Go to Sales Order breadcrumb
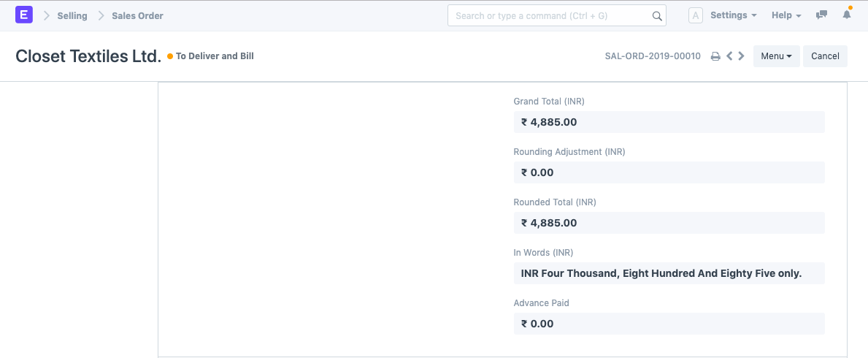 click(x=137, y=15)
